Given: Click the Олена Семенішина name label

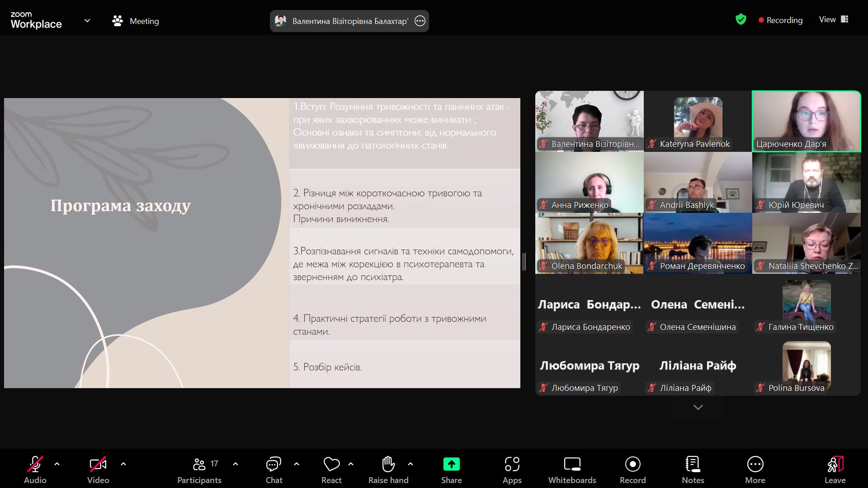Looking at the screenshot, I should (698, 327).
